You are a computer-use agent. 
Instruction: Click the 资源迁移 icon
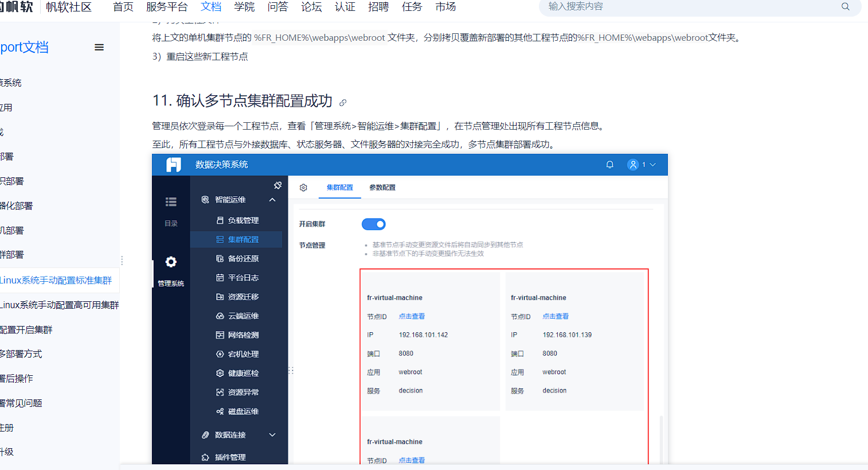[x=220, y=297]
